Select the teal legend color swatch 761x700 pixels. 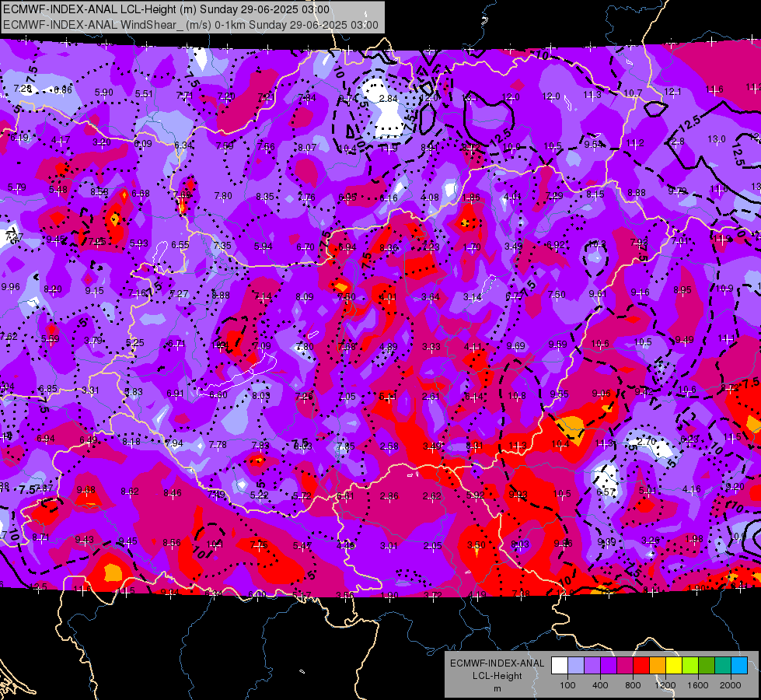click(723, 666)
